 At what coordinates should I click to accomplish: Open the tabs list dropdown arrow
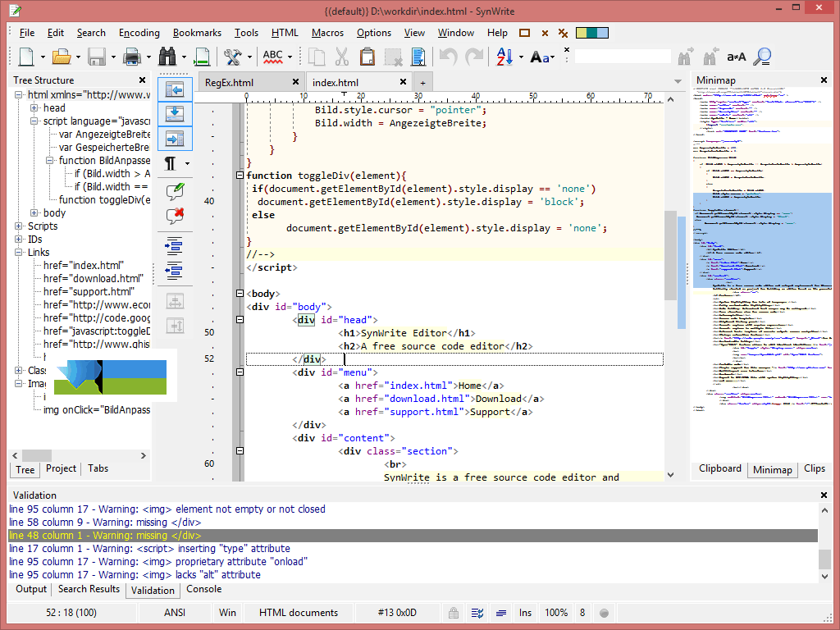(x=678, y=81)
